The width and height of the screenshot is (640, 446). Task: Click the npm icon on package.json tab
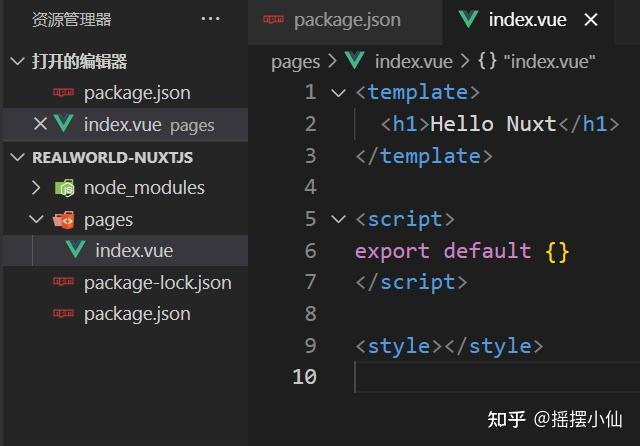point(272,20)
